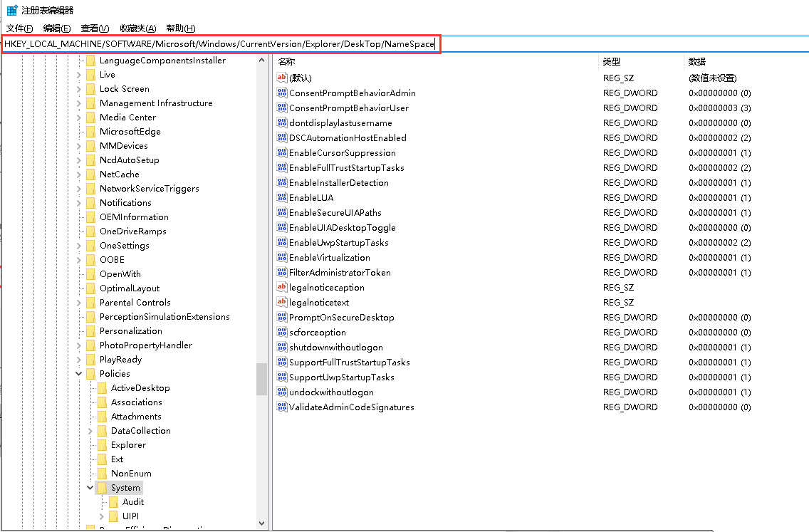Open the 收藏夹(A) menu
The width and height of the screenshot is (809, 532).
point(137,28)
